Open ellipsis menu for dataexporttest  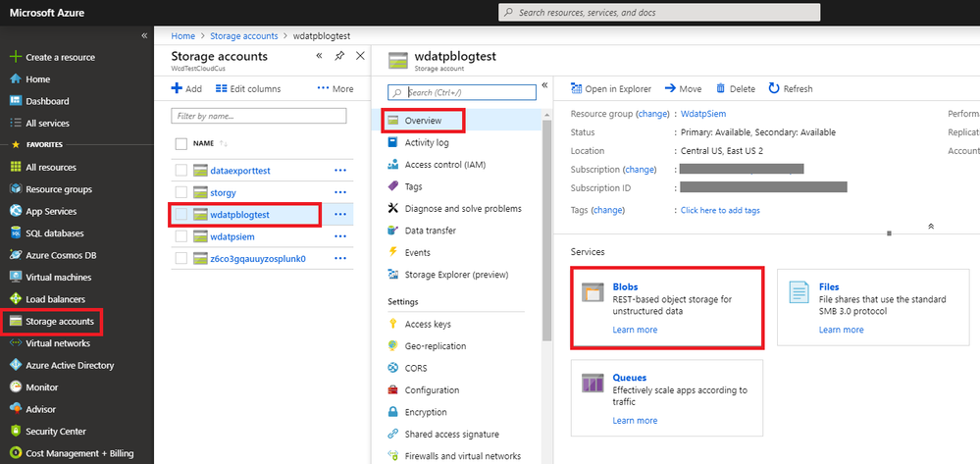(340, 170)
